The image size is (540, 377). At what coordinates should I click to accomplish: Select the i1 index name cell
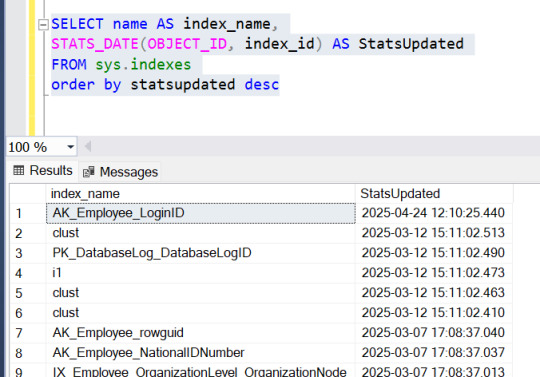click(x=200, y=273)
